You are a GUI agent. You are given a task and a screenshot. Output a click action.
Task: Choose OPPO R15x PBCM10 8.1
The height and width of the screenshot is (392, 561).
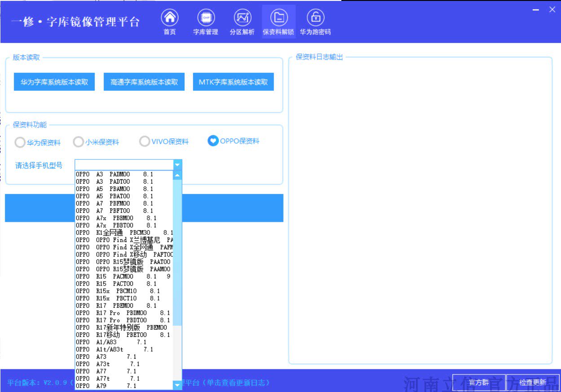click(x=124, y=291)
